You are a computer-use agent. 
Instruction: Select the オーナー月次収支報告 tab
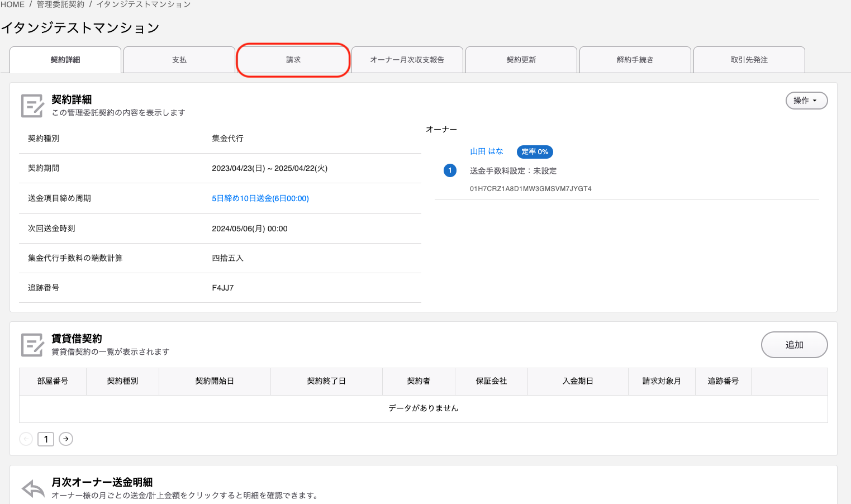[407, 60]
